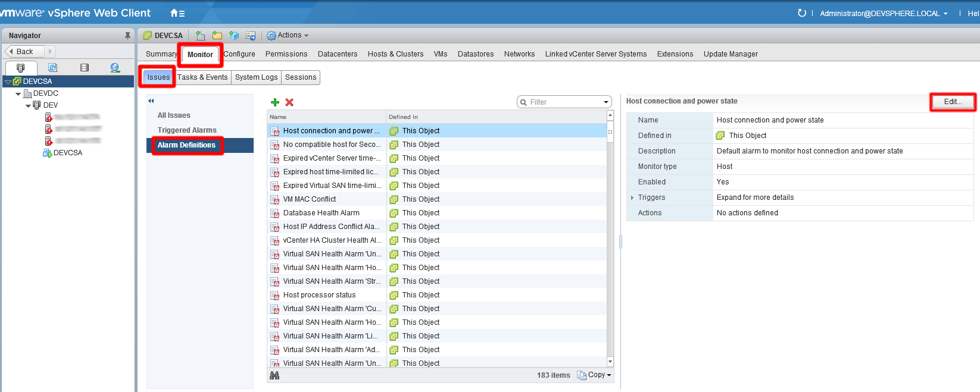The width and height of the screenshot is (980, 392).
Task: Open Networking navigator view
Action: tap(115, 68)
